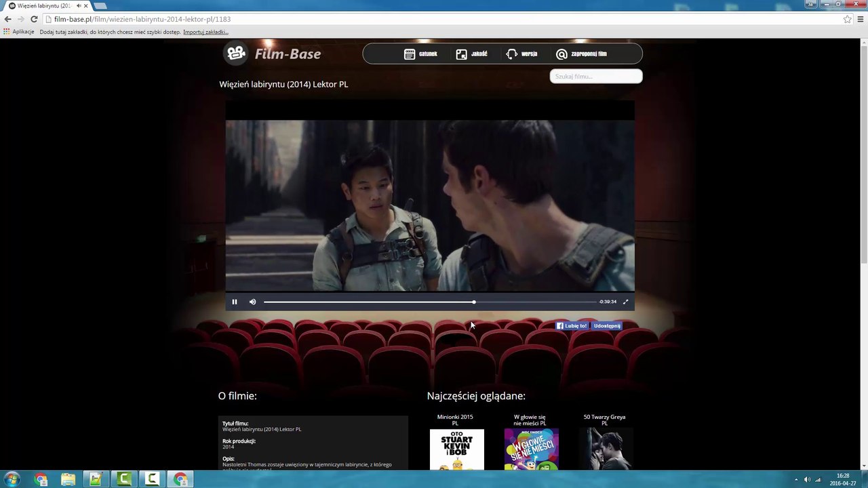Screen dimensions: 868x488
Task: Click the page title Więzień labiryntu (2014) Lektor PL
Action: 283,84
